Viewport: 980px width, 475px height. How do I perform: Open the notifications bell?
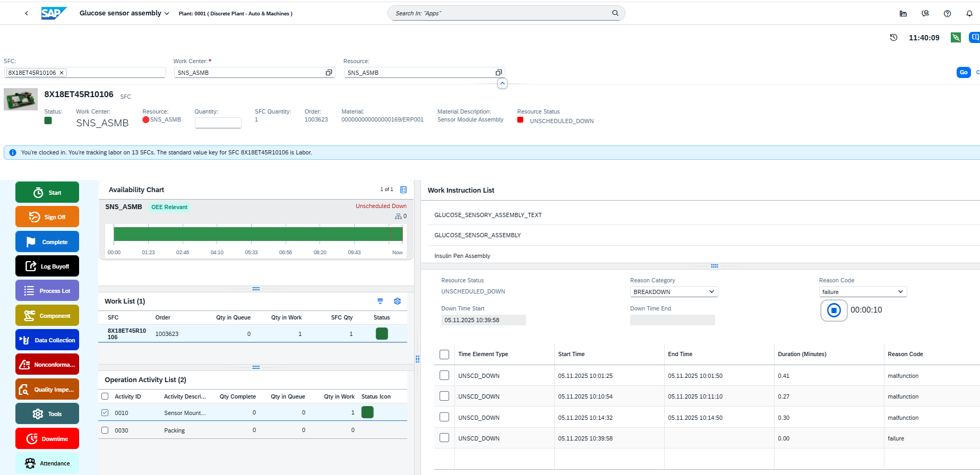click(x=969, y=13)
